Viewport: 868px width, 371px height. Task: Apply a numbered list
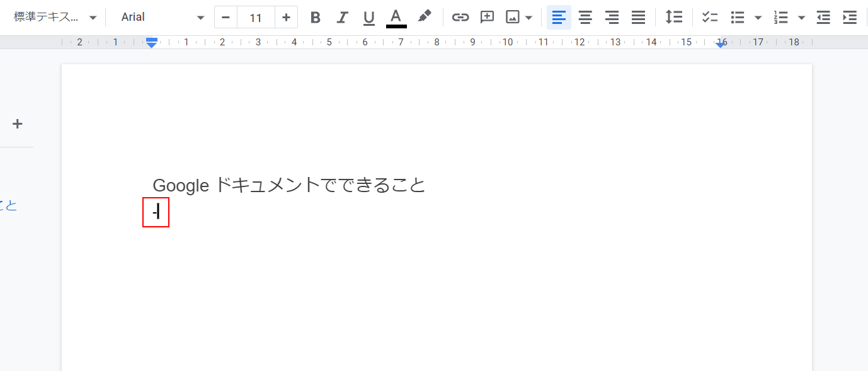pyautogui.click(x=781, y=17)
